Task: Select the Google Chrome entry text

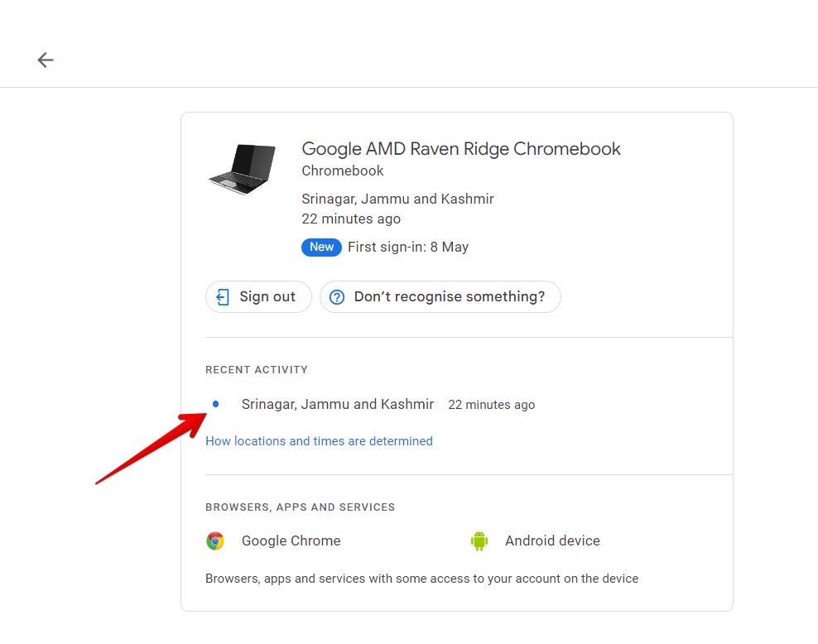Action: 291,541
